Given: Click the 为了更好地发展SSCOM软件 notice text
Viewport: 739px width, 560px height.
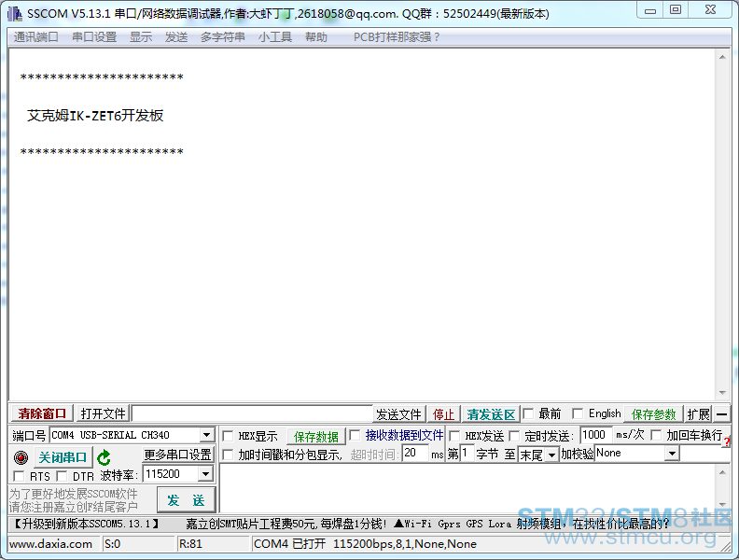Looking at the screenshot, I should click(x=74, y=494).
